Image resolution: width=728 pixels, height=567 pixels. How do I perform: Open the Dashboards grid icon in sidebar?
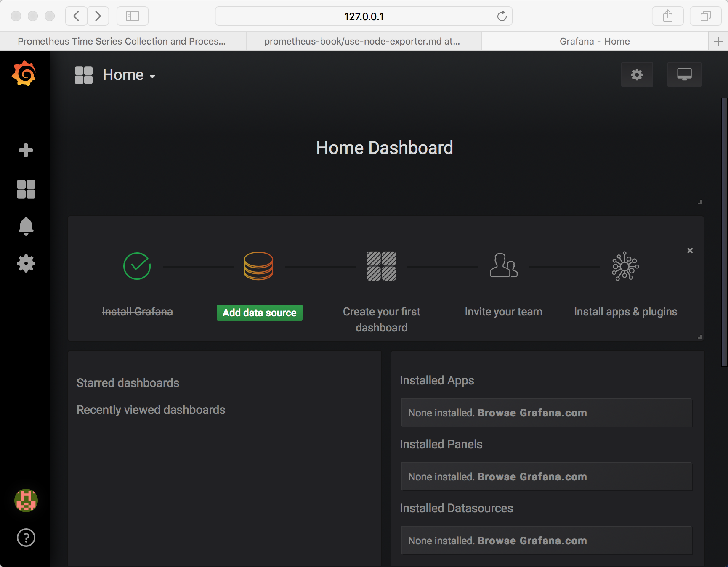(26, 189)
